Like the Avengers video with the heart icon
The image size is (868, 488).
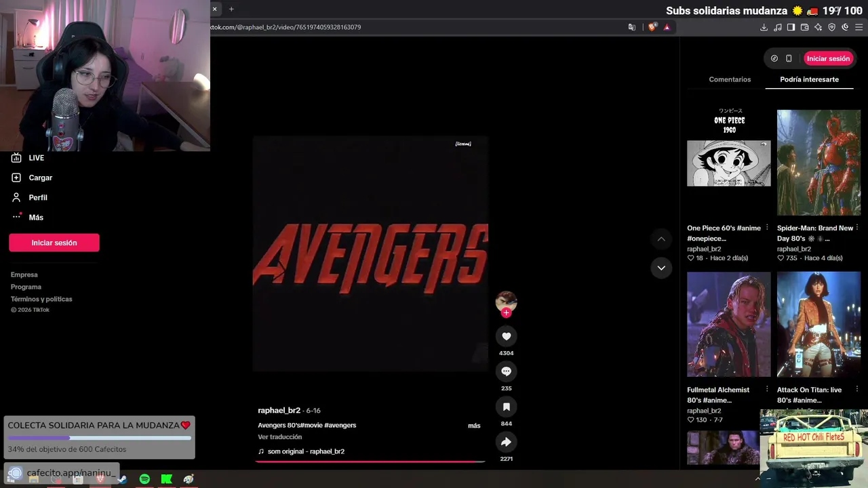(x=506, y=336)
